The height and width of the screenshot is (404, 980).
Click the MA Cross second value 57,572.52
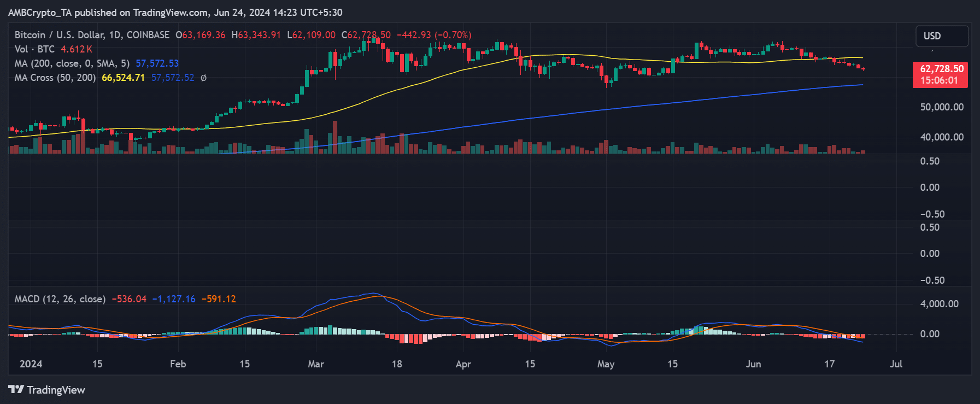tap(173, 78)
